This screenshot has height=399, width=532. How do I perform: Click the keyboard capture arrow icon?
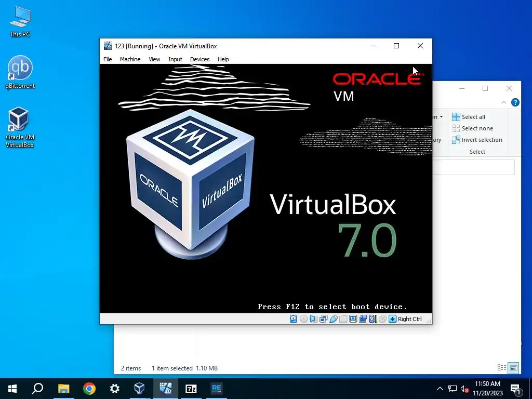click(x=393, y=319)
